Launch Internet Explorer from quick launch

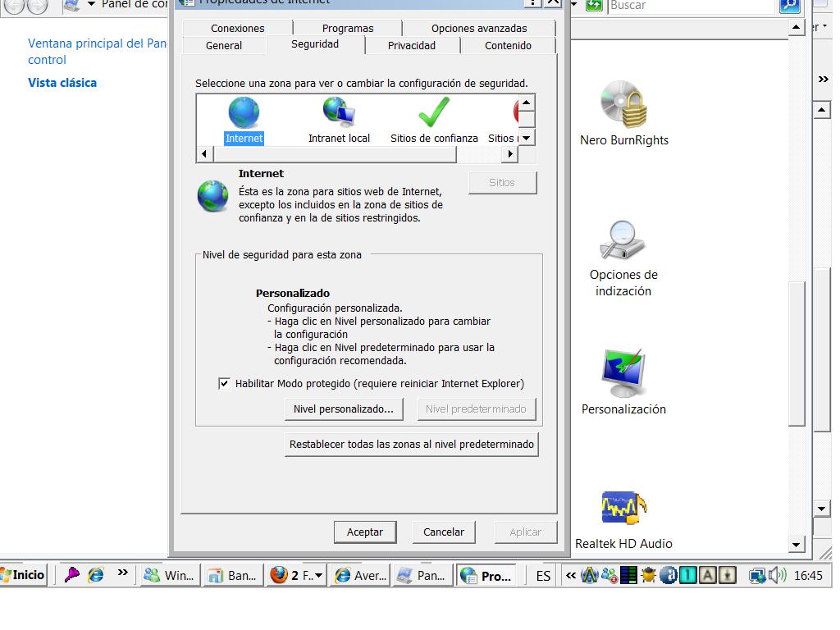96,575
